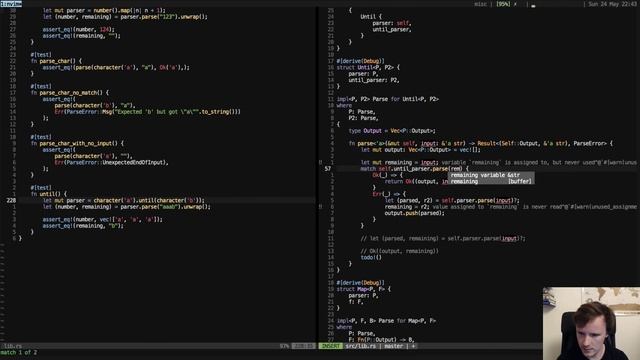
Task: Click 'type Output = Vec<P::Output>;' line
Action: pyautogui.click(x=392, y=131)
